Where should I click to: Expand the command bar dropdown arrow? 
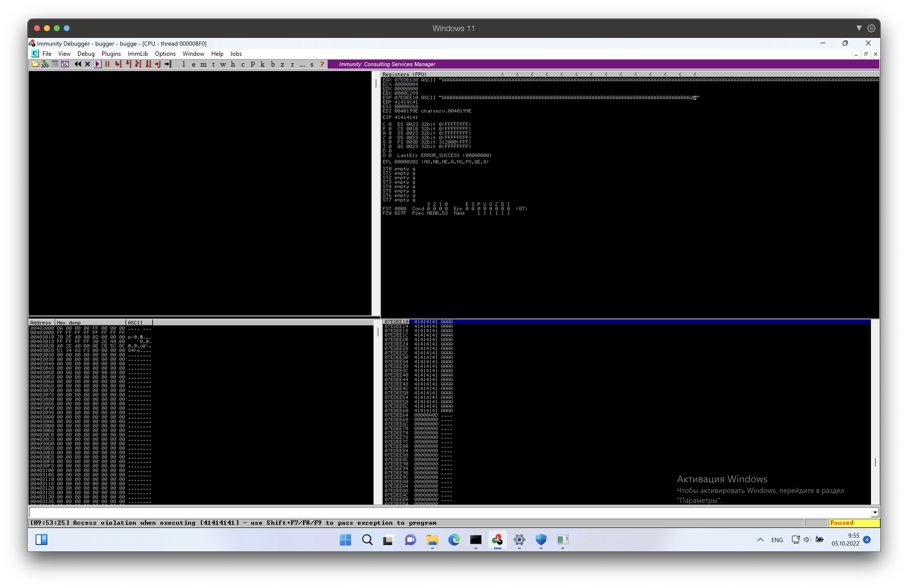point(875,512)
